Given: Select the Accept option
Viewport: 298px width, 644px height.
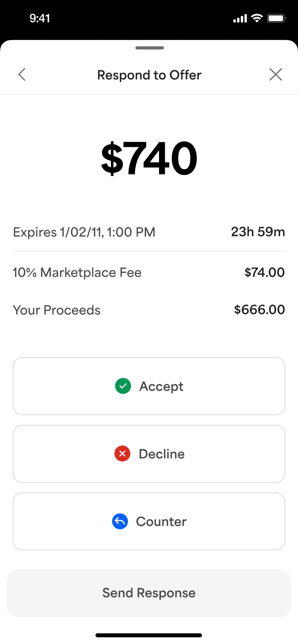Looking at the screenshot, I should 149,386.
